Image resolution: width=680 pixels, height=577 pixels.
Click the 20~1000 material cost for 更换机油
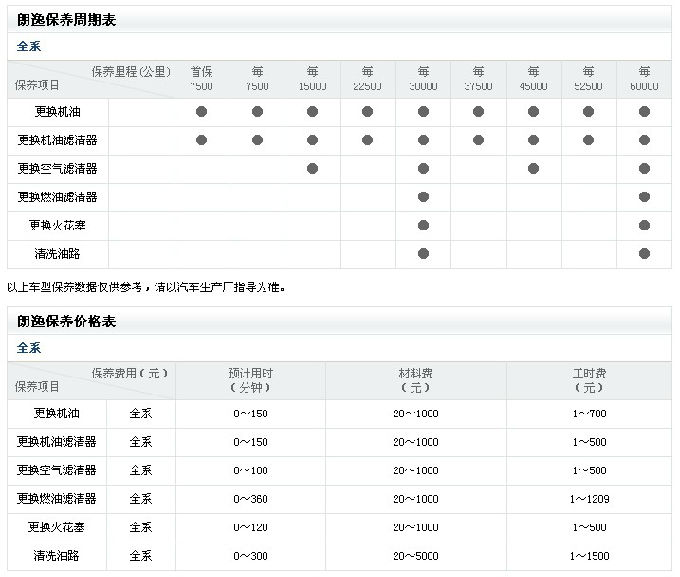(x=415, y=414)
